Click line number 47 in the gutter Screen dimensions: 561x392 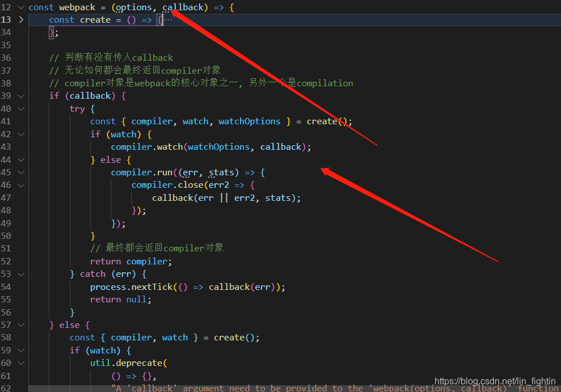[x=6, y=197]
